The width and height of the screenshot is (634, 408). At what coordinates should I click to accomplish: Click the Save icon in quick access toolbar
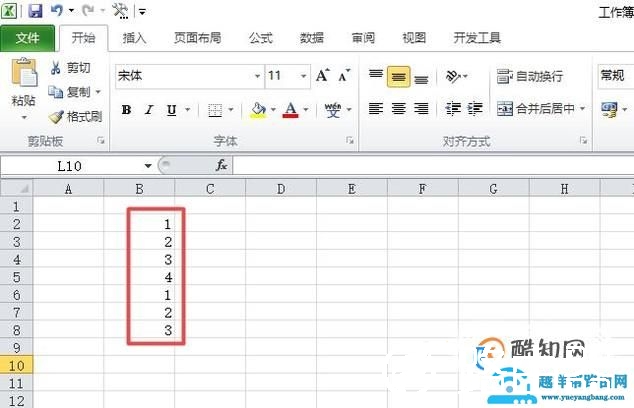[x=35, y=10]
